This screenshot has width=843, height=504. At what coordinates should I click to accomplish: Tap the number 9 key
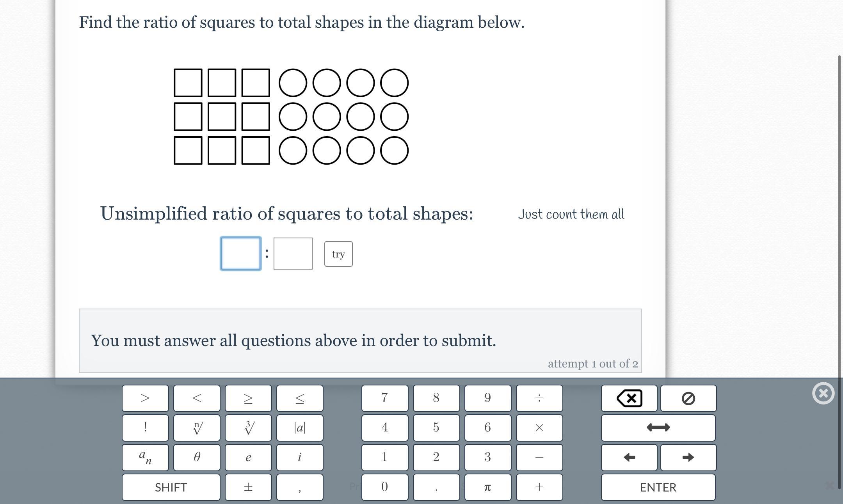488,398
